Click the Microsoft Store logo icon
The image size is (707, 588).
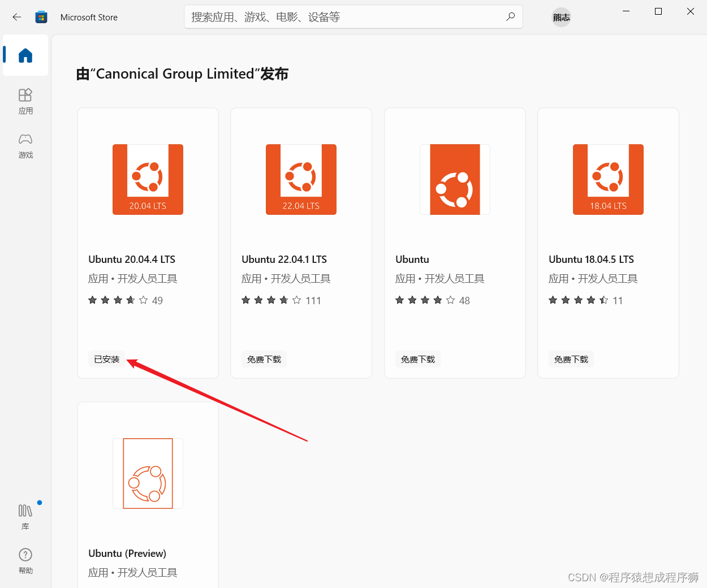tap(41, 17)
